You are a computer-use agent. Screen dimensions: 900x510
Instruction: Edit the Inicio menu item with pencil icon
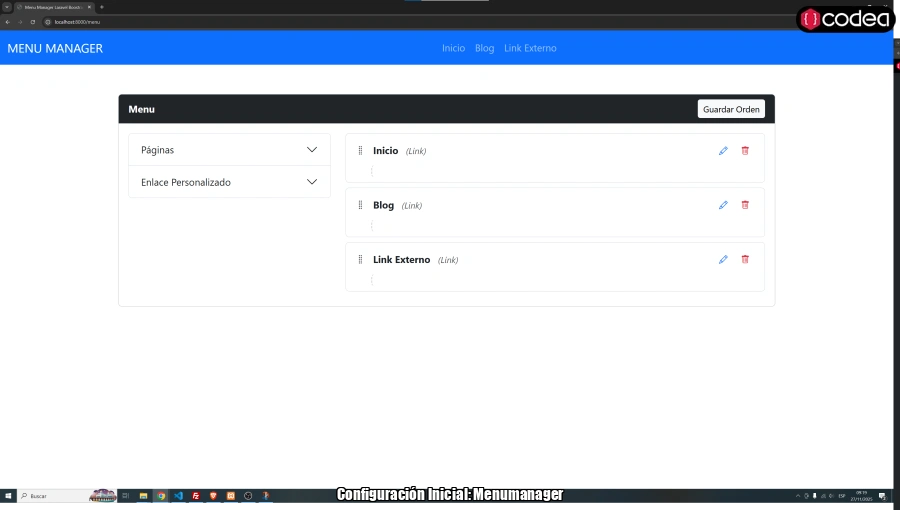(x=723, y=151)
